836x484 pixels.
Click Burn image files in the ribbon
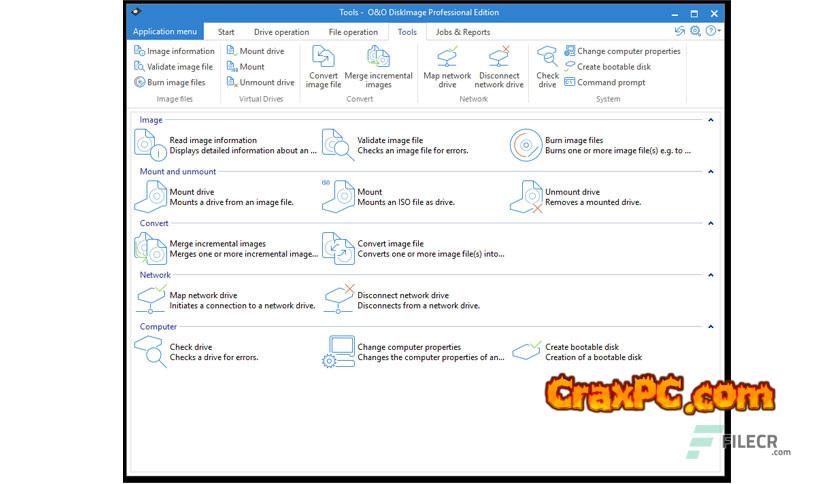[170, 82]
